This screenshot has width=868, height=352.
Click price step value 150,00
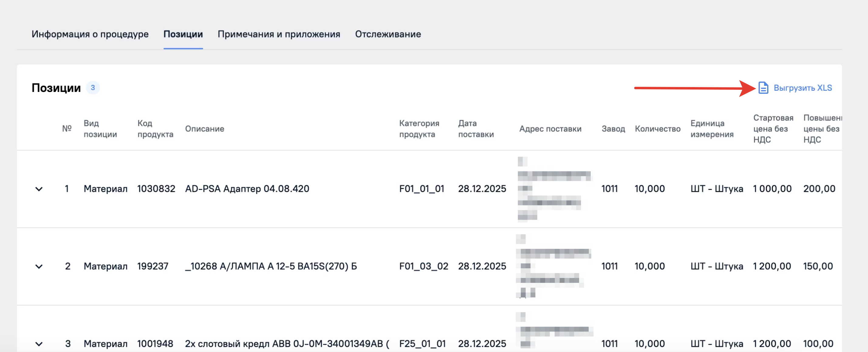coord(818,266)
